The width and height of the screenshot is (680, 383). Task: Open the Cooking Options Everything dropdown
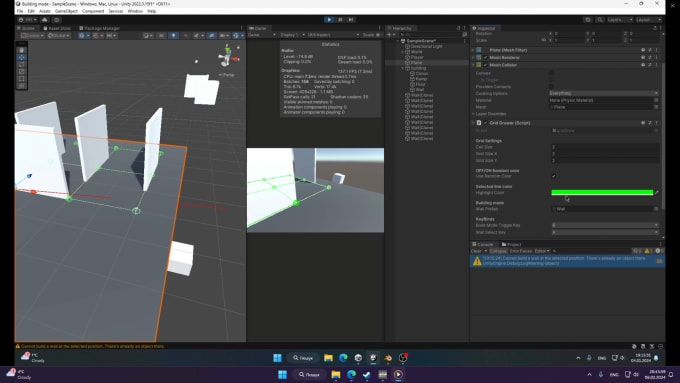point(604,93)
